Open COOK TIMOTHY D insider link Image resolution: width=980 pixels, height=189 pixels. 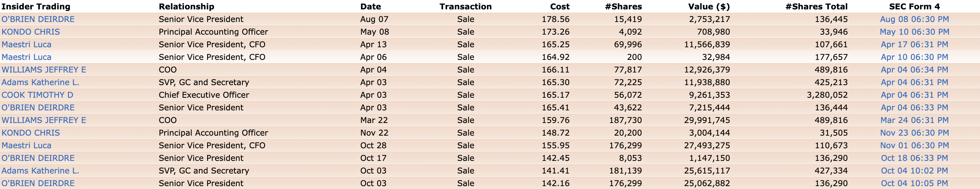pyautogui.click(x=37, y=95)
